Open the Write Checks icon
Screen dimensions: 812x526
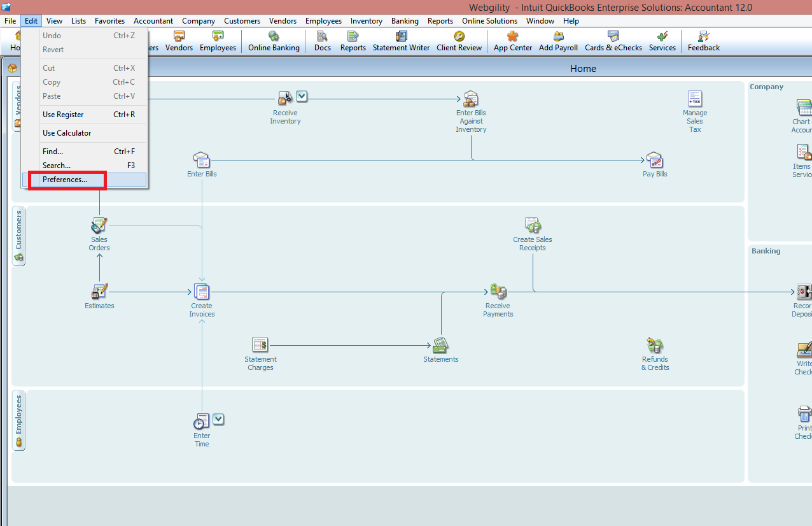point(804,349)
